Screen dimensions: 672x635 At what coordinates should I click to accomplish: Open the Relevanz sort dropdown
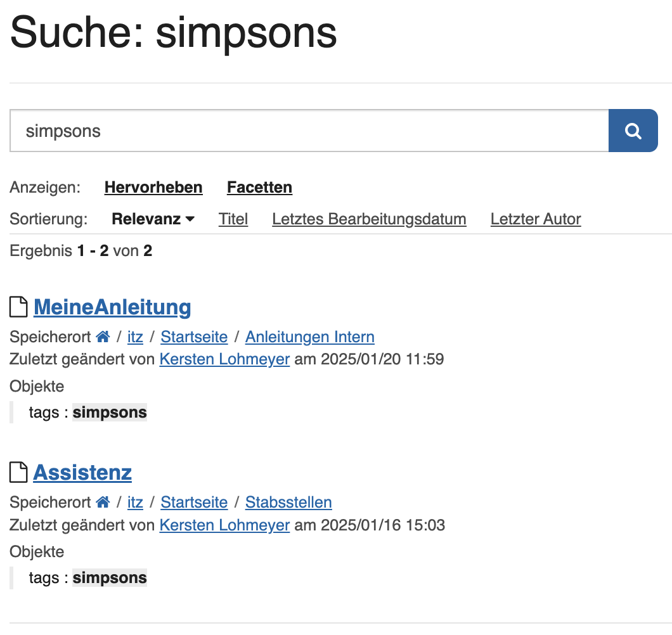(x=153, y=219)
